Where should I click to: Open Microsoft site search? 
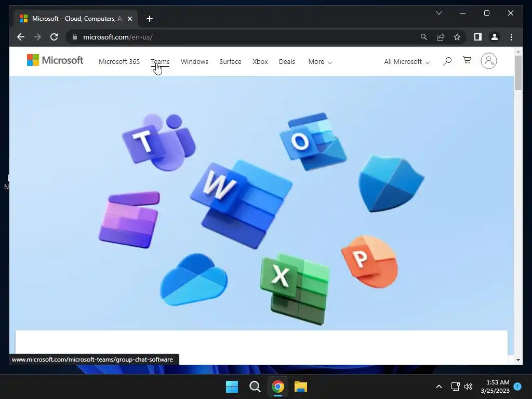point(447,61)
